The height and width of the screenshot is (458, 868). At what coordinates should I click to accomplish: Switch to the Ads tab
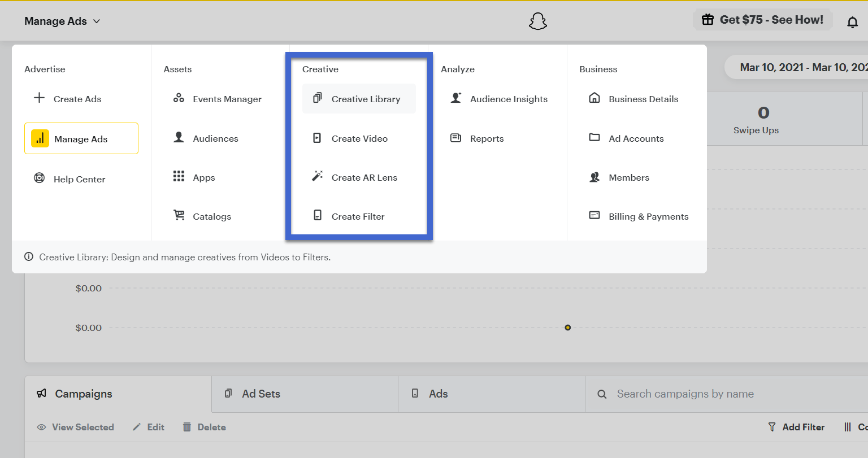pyautogui.click(x=492, y=394)
